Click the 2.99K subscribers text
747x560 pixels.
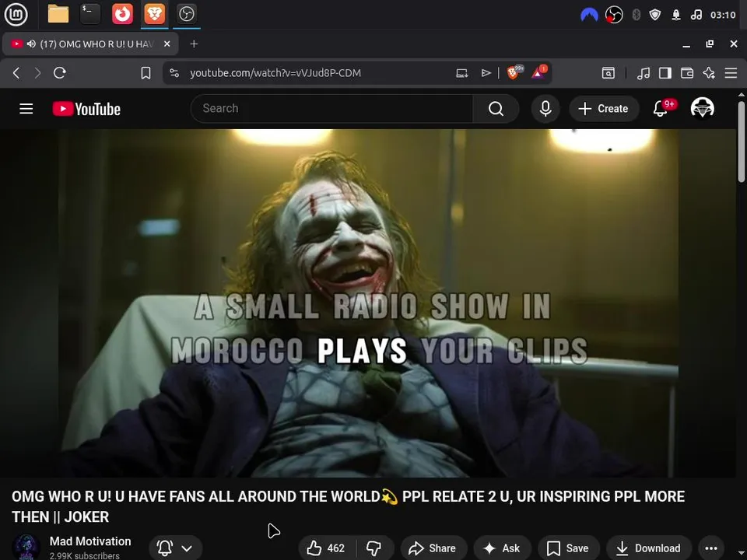[84, 555]
